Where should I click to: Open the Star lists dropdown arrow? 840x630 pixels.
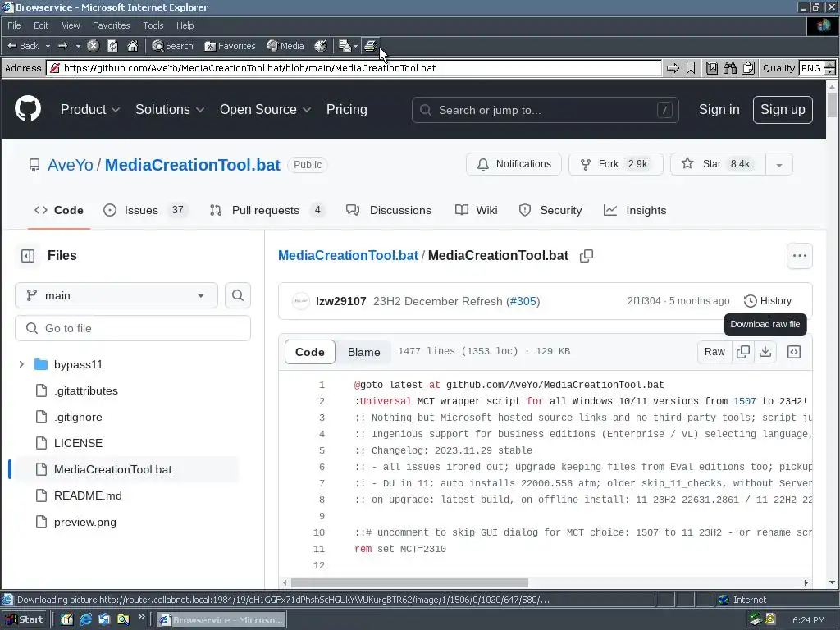tap(779, 164)
